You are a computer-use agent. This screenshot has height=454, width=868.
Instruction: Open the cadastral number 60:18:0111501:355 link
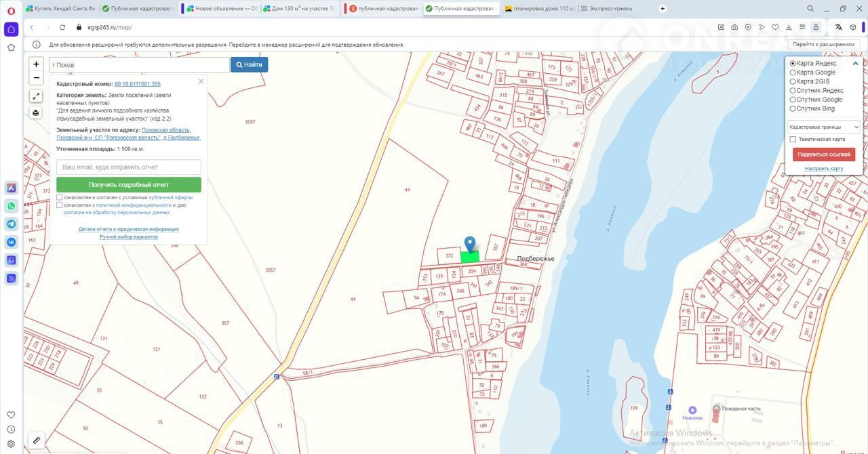(x=138, y=84)
